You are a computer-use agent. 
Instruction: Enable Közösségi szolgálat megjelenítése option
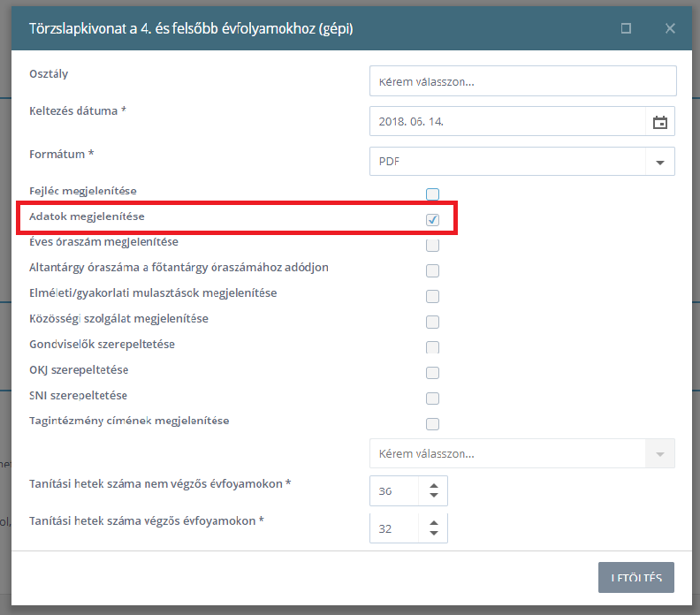(432, 322)
